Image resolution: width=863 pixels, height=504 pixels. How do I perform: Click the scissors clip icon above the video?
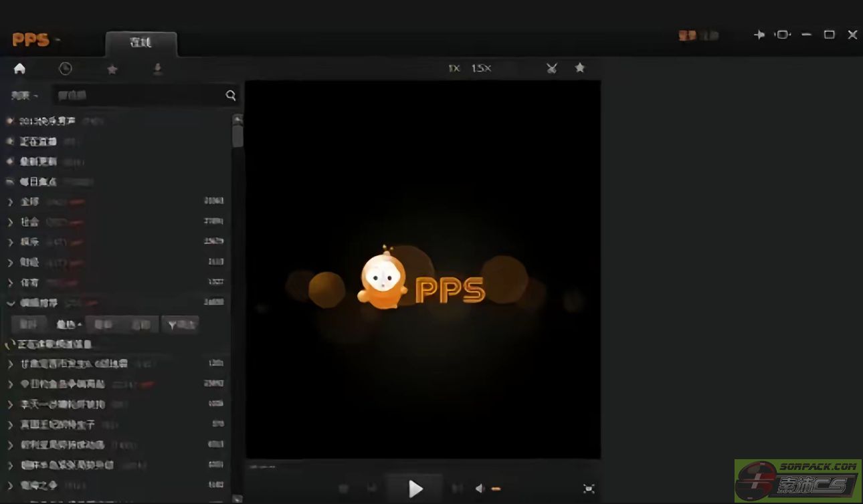pyautogui.click(x=552, y=68)
